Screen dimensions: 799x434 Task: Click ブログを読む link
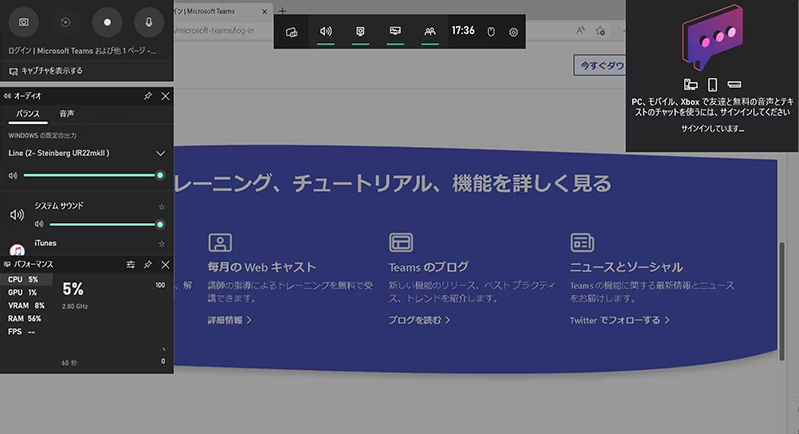[x=418, y=320]
